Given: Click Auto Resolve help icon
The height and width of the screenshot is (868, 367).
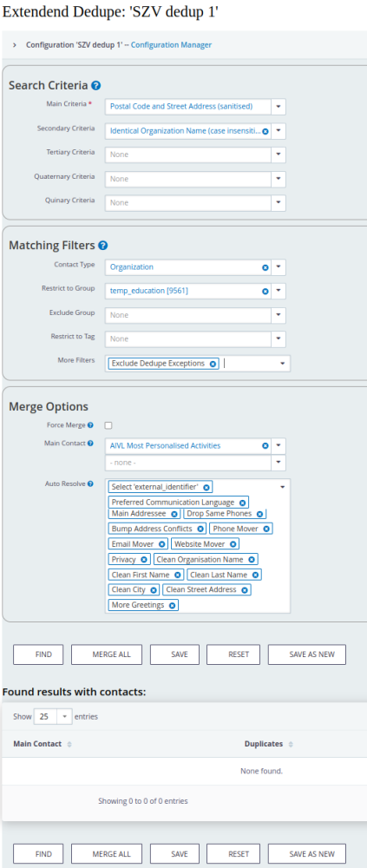Looking at the screenshot, I should pos(90,483).
